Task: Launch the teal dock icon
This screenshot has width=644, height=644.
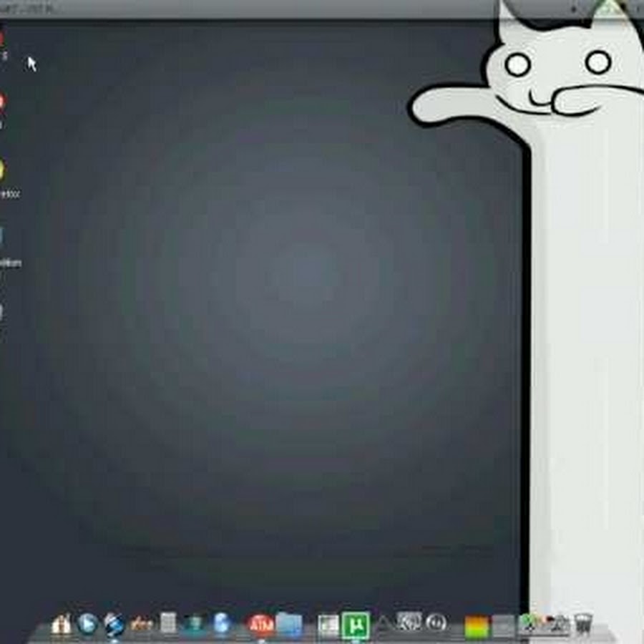Action: click(195, 624)
